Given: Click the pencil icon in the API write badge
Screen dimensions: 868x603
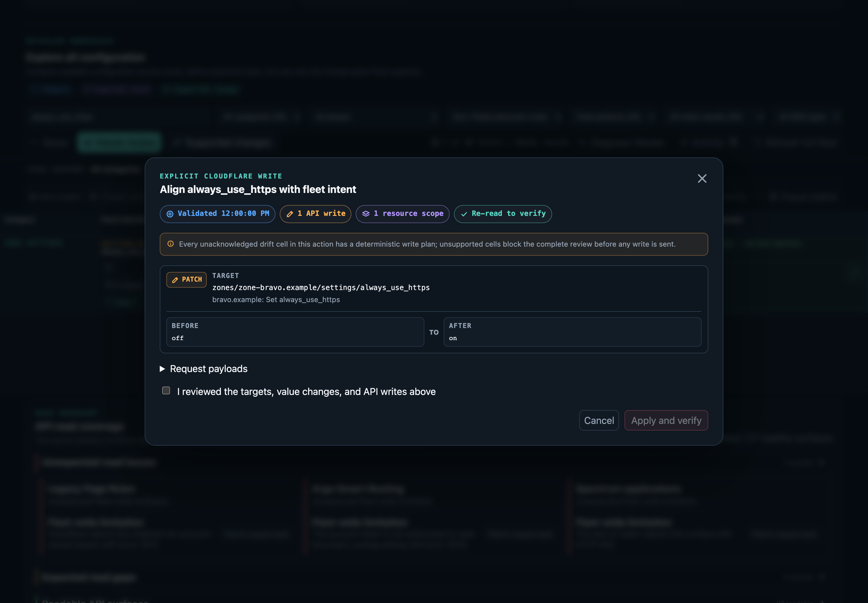Looking at the screenshot, I should (290, 214).
